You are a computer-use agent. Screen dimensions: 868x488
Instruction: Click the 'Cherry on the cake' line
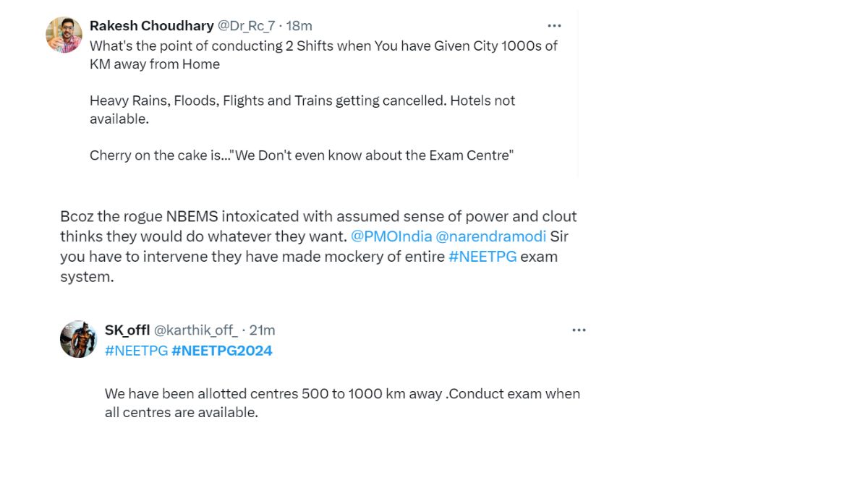tap(301, 155)
